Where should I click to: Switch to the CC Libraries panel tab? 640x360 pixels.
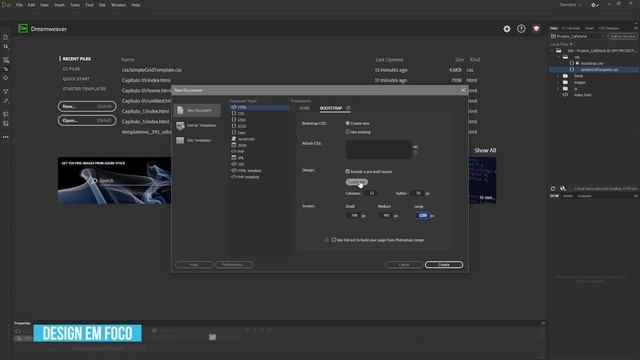(x=571, y=28)
